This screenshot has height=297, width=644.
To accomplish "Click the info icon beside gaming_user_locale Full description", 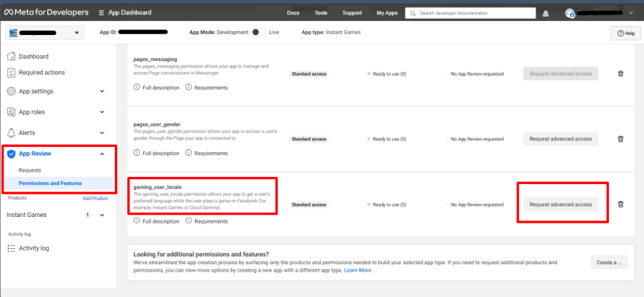I will (x=137, y=221).
